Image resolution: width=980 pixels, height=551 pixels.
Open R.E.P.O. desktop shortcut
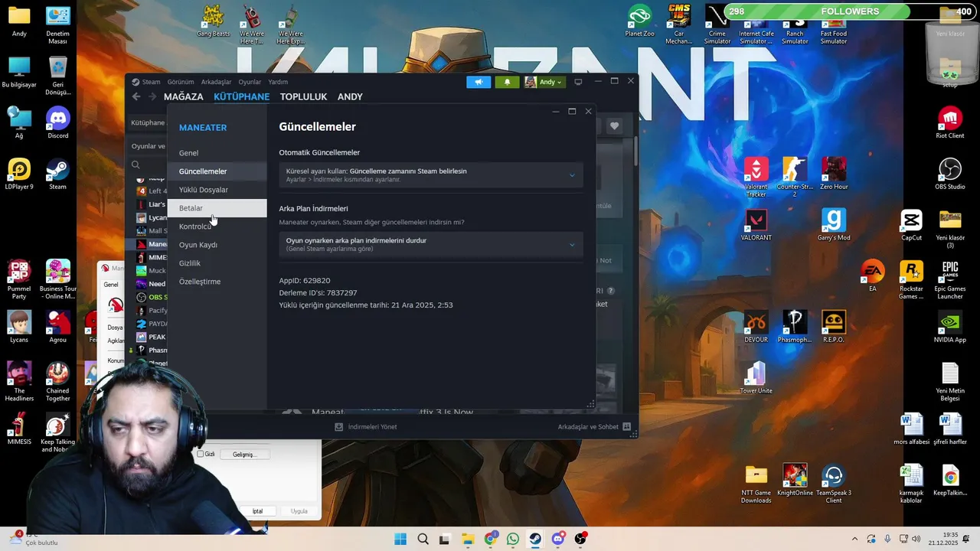[x=834, y=328]
